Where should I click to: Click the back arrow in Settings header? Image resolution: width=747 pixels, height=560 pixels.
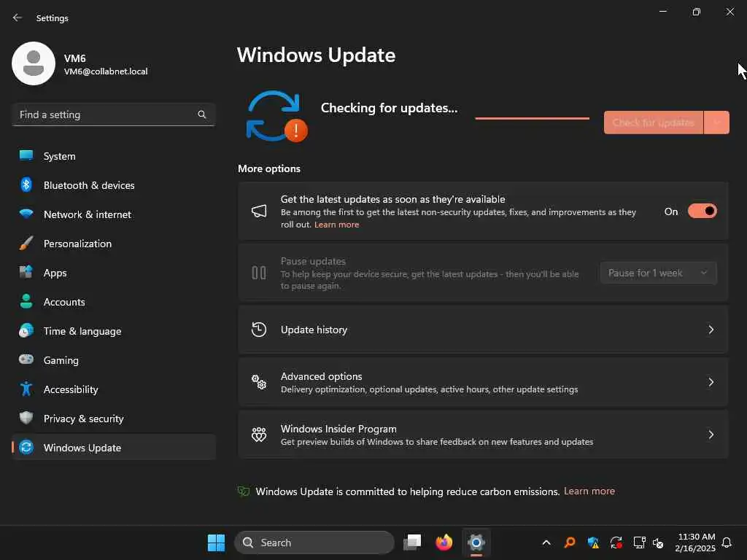[x=18, y=17]
